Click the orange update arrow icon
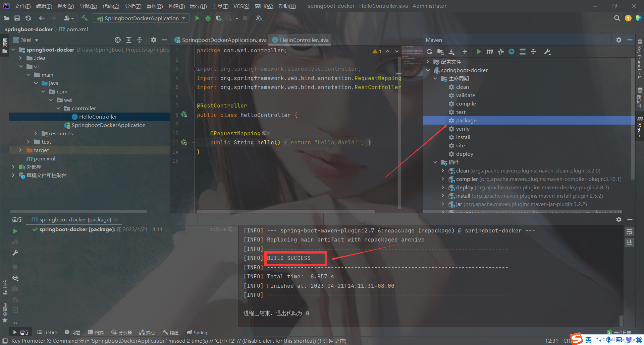 628,18
